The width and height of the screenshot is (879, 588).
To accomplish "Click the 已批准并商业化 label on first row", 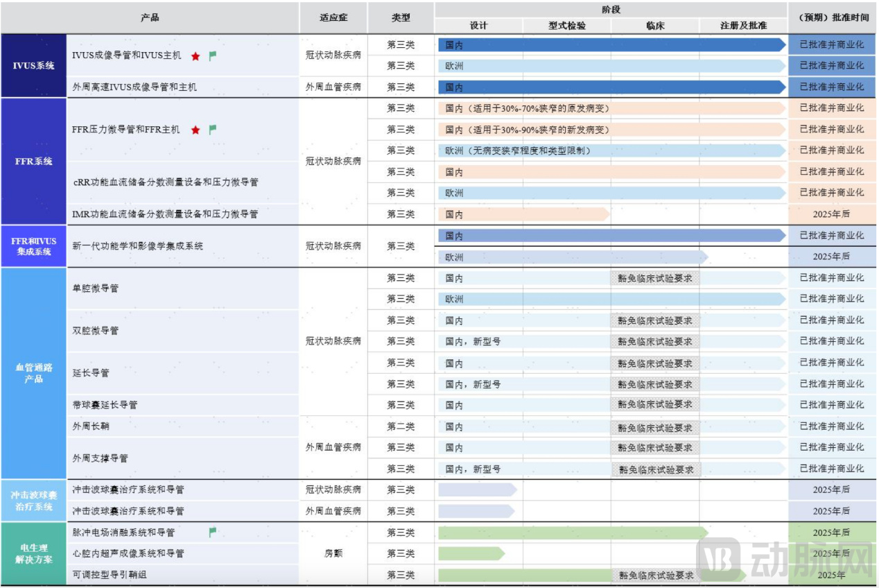I will 831,45.
